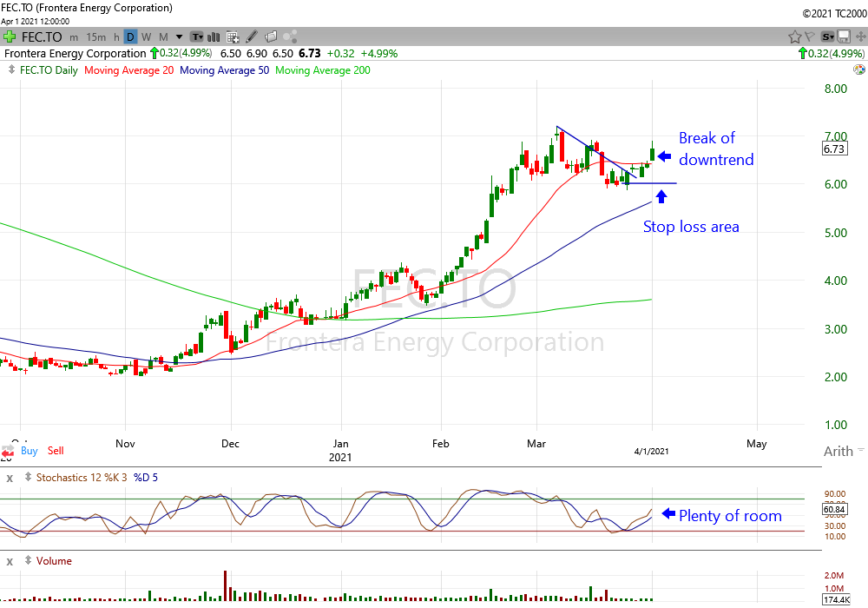Click the Frontera Energy Corporation name text
This screenshot has height=608, width=868.
[76, 54]
